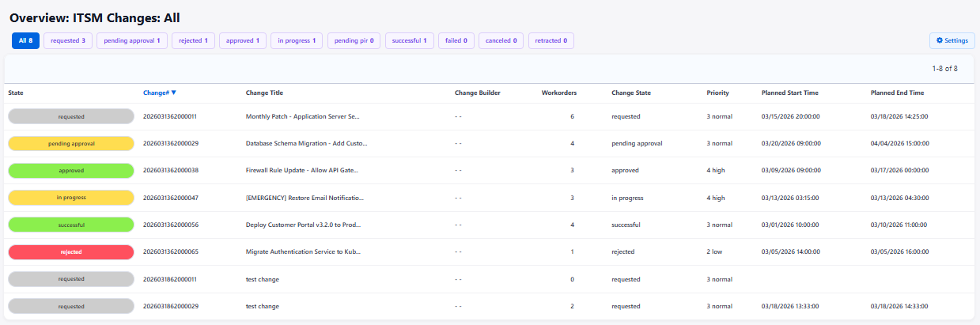Image resolution: width=980 pixels, height=325 pixels.
Task: Filter by 'approved 1' tab
Action: pos(242,40)
